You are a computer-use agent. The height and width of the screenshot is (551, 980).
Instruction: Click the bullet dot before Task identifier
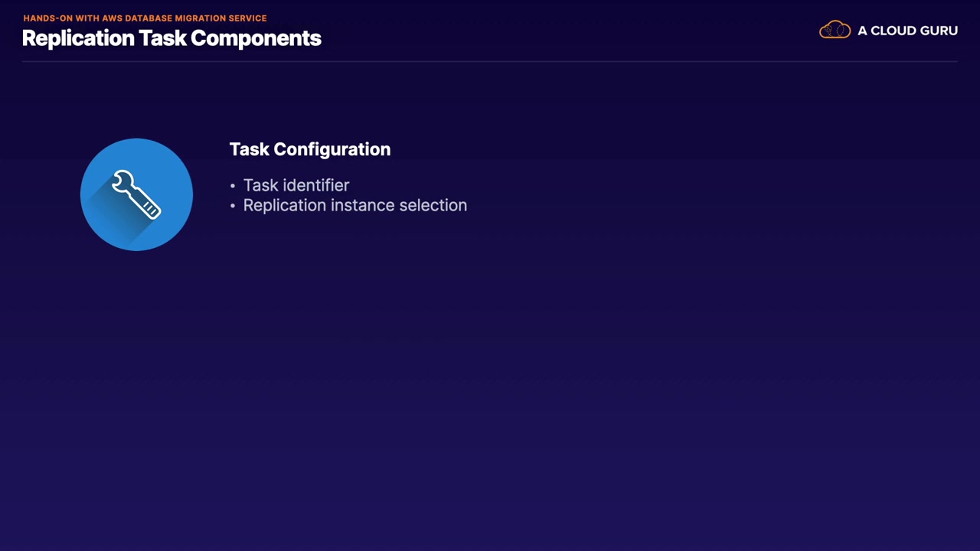233,186
